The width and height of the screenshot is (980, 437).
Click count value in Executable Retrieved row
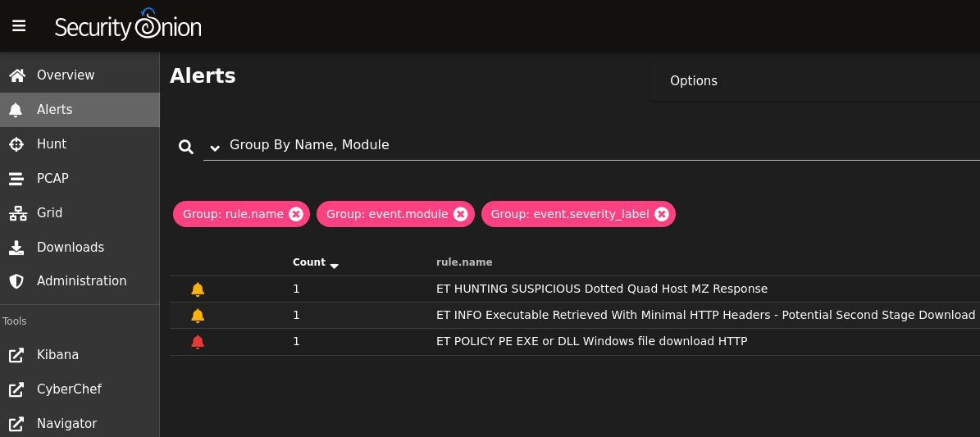coord(296,315)
